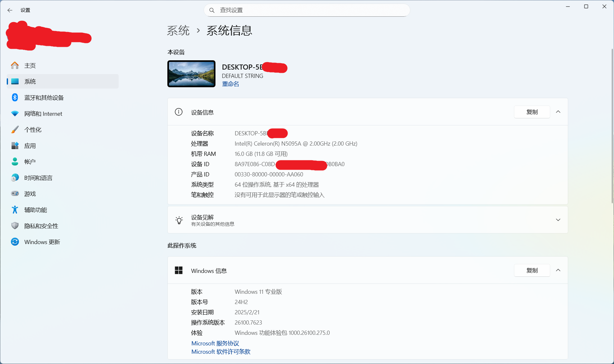The width and height of the screenshot is (614, 364).
Task: Click the Bluetooth icon in sidebar
Action: pos(15,97)
